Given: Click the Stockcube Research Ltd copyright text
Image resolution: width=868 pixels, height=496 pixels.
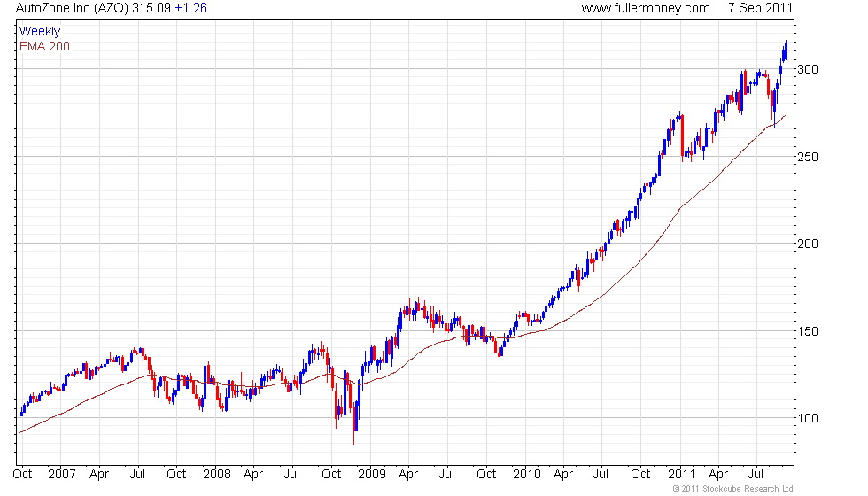Looking at the screenshot, I should [x=733, y=489].
